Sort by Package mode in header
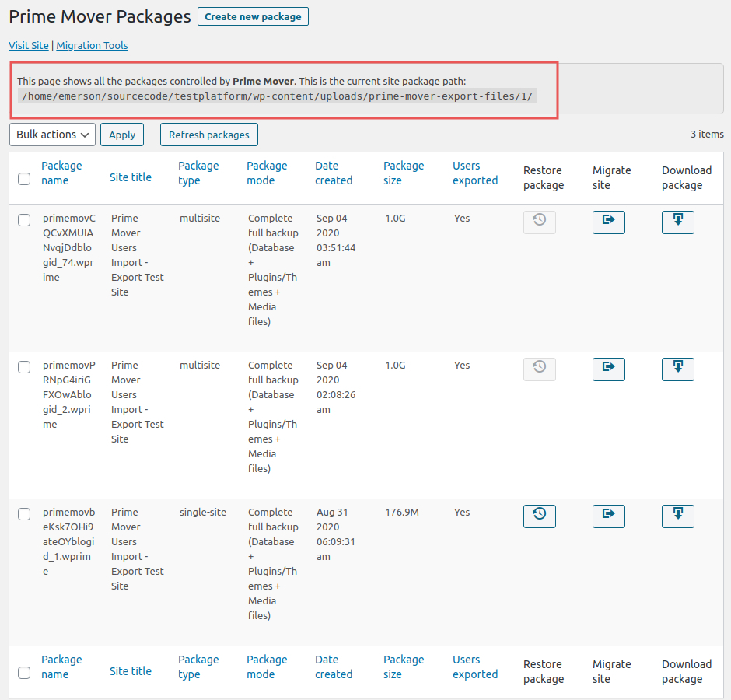Viewport: 731px width, 700px height. click(267, 173)
